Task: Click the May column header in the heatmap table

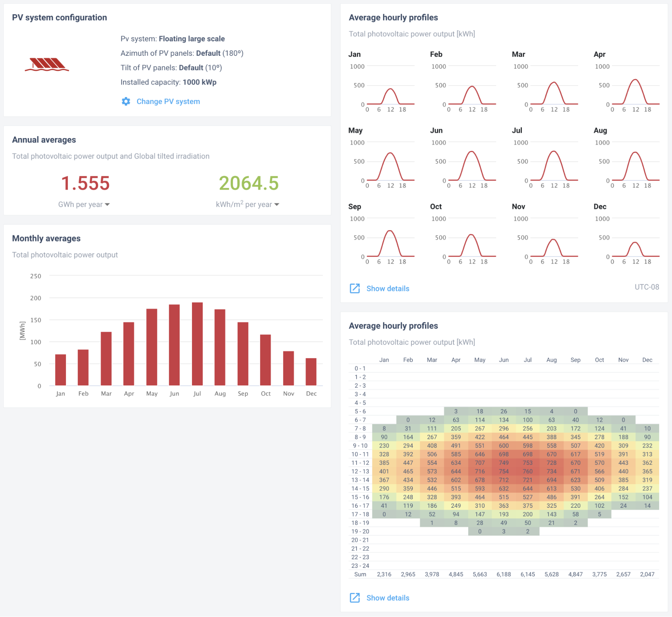Action: point(480,360)
